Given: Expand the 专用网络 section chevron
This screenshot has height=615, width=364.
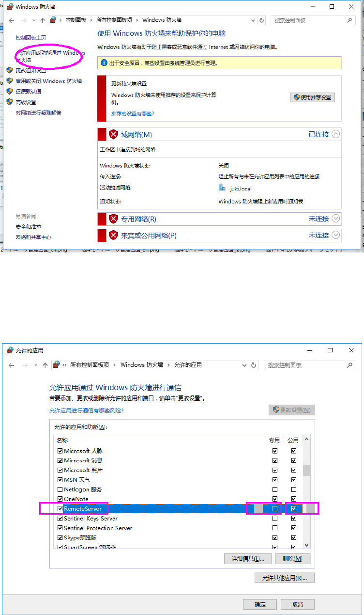Looking at the screenshot, I should 336,219.
